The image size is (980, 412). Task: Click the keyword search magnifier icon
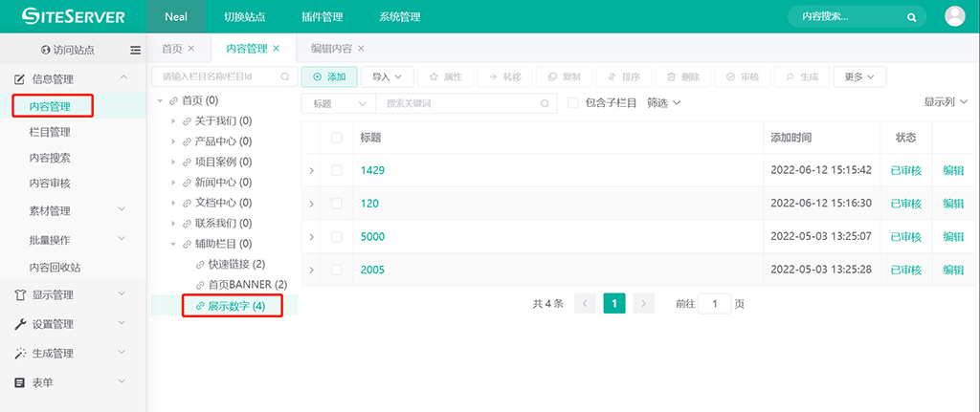[x=546, y=103]
